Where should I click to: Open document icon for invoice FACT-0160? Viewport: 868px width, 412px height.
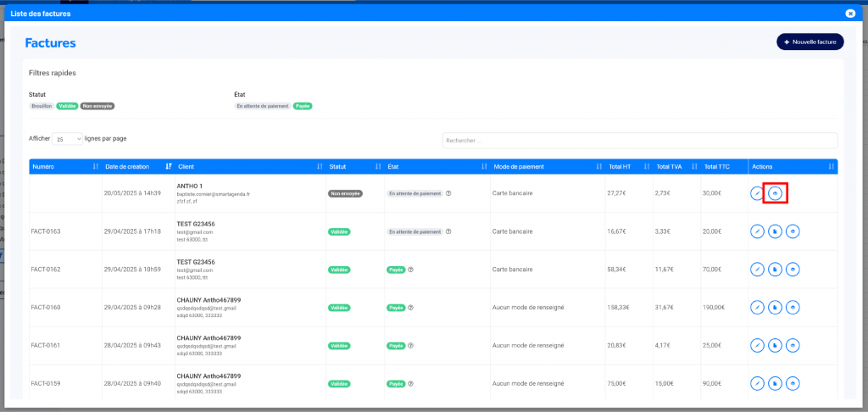click(775, 308)
